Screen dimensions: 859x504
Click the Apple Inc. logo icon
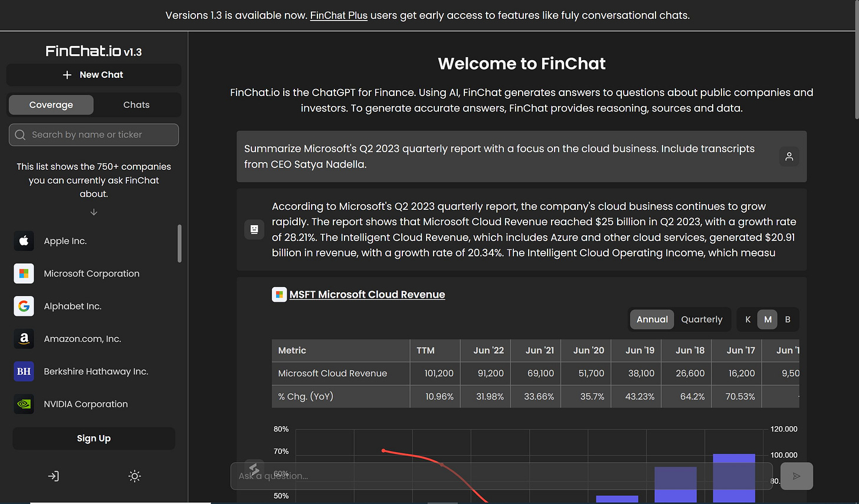tap(24, 241)
